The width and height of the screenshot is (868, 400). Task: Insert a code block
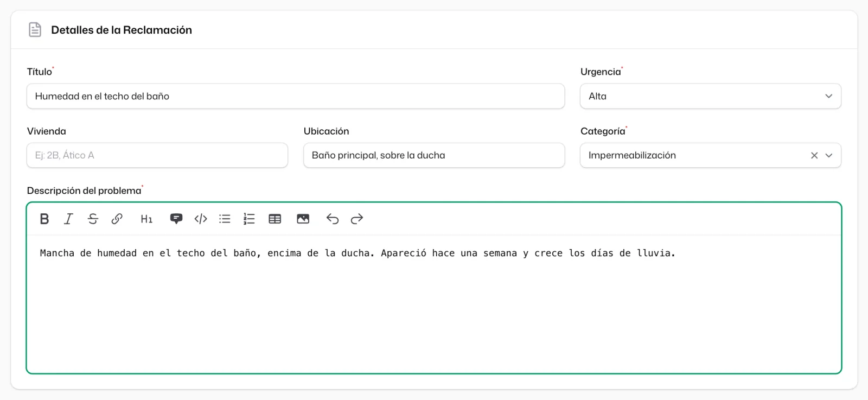coord(201,219)
